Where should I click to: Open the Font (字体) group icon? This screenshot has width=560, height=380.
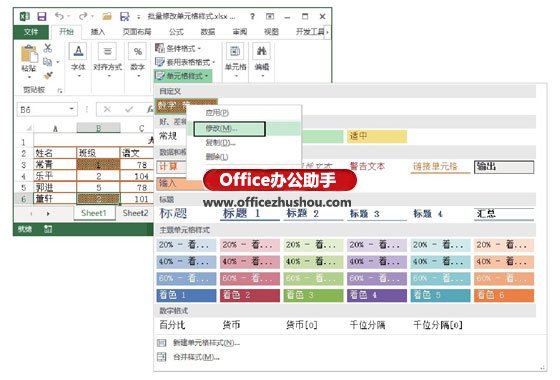point(78,51)
